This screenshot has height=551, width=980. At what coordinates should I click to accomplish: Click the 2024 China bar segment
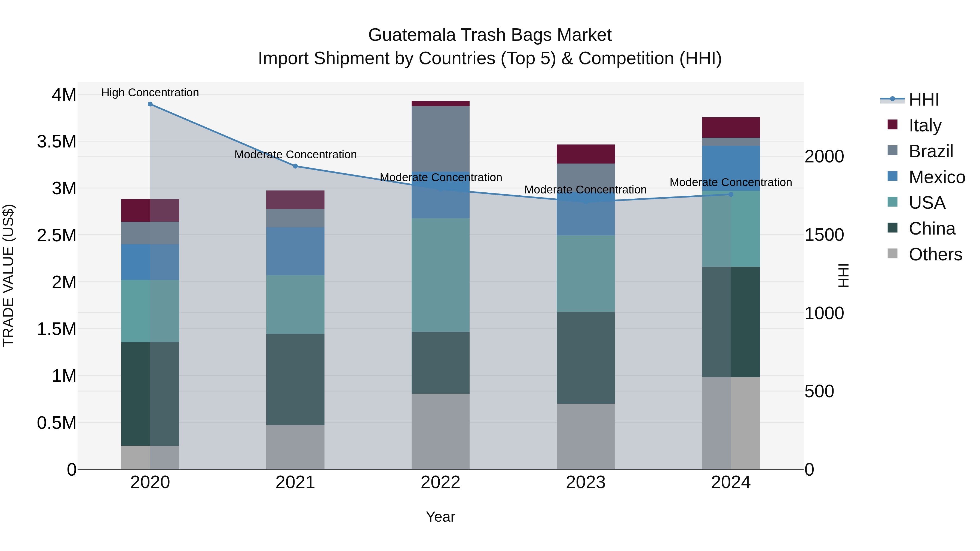tap(731, 322)
